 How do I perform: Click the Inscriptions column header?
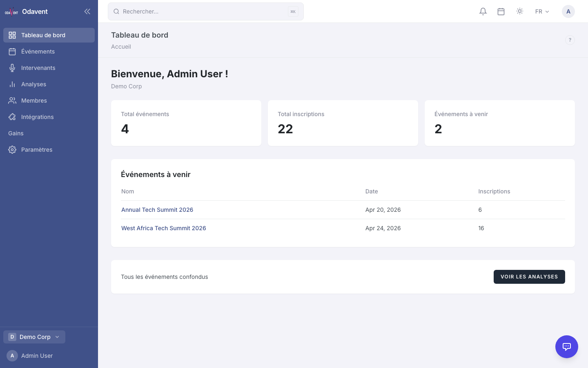[494, 191]
